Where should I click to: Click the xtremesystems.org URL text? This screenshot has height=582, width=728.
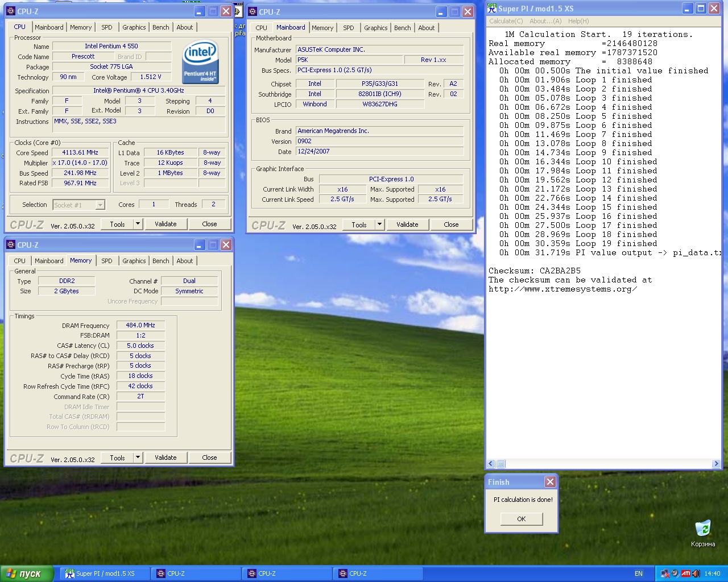pyautogui.click(x=562, y=289)
